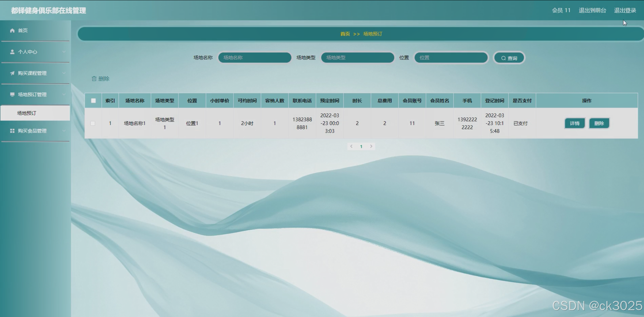Click the person icon beside 个人中心
Screen dimensions: 644x317
point(12,52)
